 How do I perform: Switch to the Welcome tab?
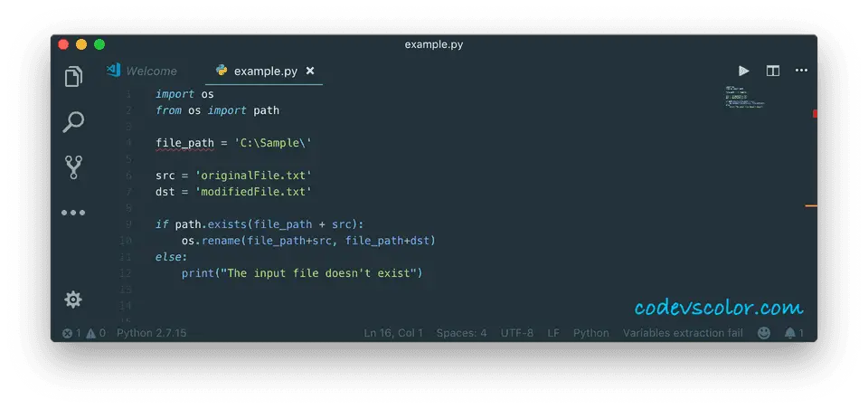143,71
